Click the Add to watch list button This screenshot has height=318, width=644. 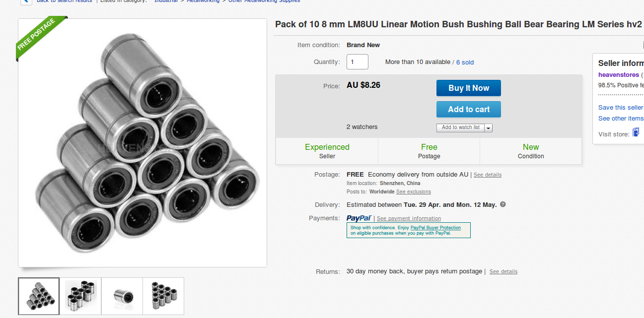point(460,127)
